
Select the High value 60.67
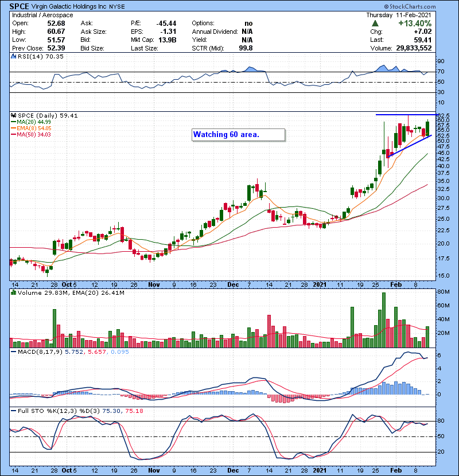(x=56, y=32)
